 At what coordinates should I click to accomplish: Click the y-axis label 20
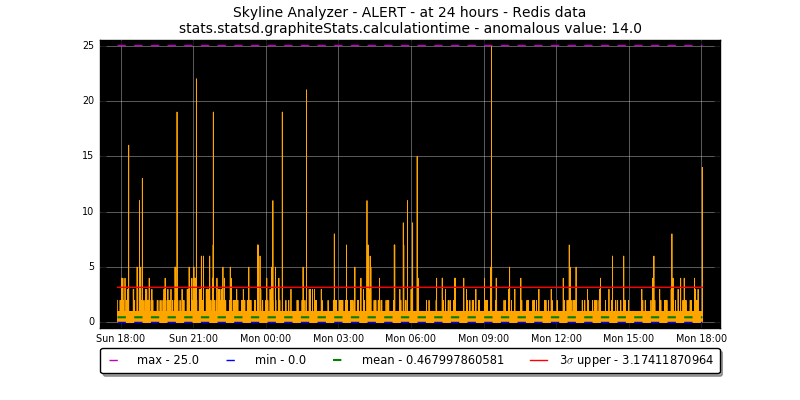click(x=89, y=101)
